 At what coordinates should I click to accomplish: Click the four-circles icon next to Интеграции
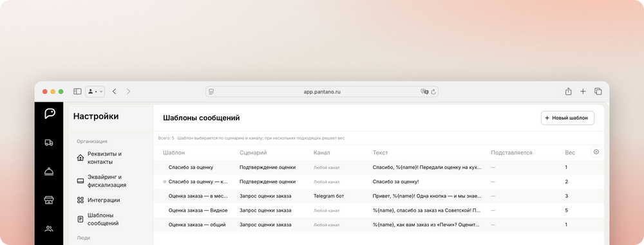(x=80, y=200)
